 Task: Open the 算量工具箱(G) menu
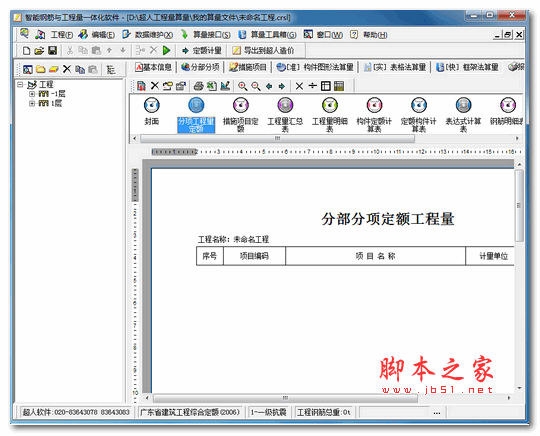[x=273, y=35]
